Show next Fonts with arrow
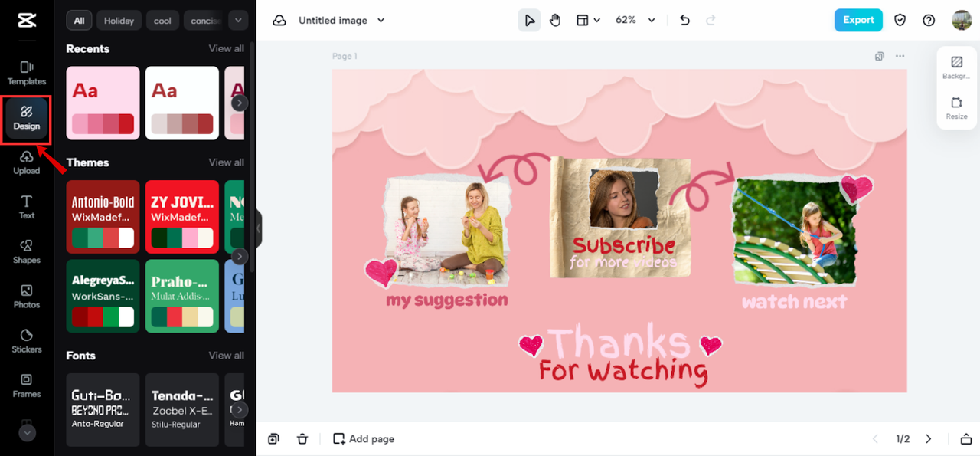The width and height of the screenshot is (980, 456). (240, 410)
